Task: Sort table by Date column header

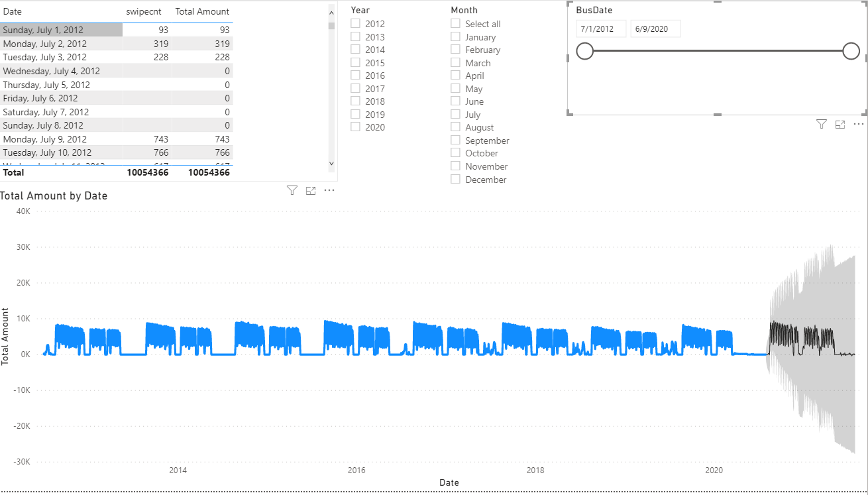Action: point(13,11)
